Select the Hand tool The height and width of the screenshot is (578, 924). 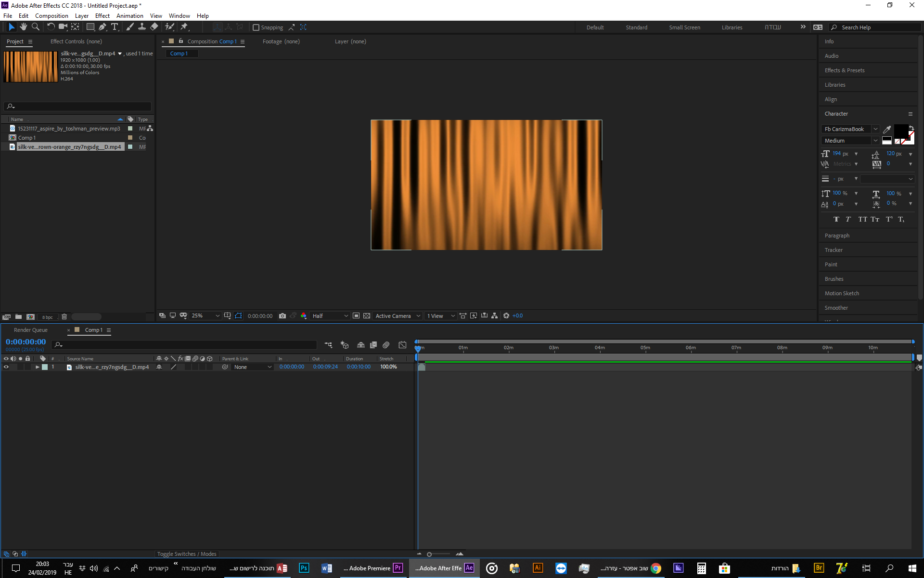(23, 27)
